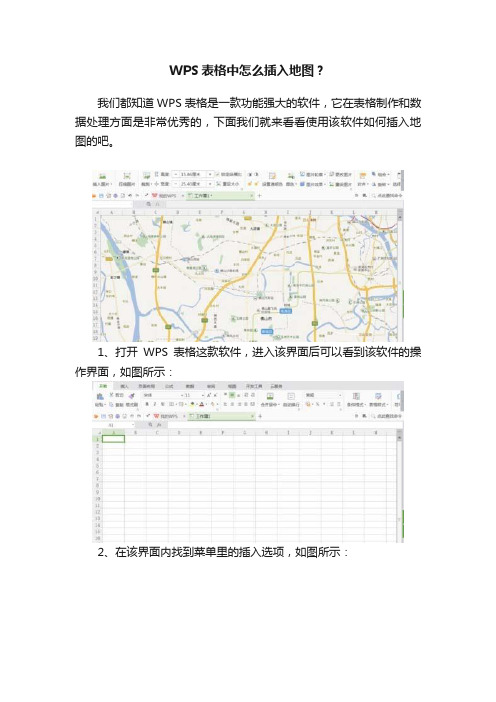The width and height of the screenshot is (496, 702).
Task: Click Wrap Text icon in blank spreadsheet ribbon
Action: point(291,396)
